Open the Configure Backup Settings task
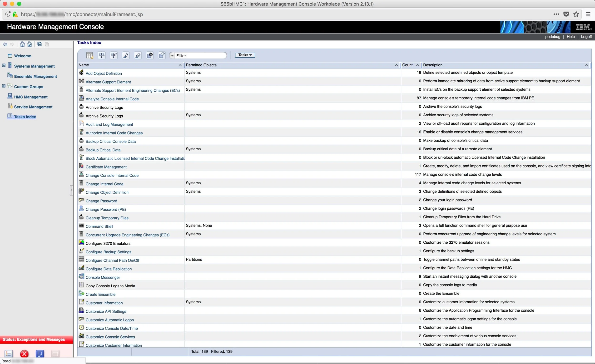 [109, 252]
